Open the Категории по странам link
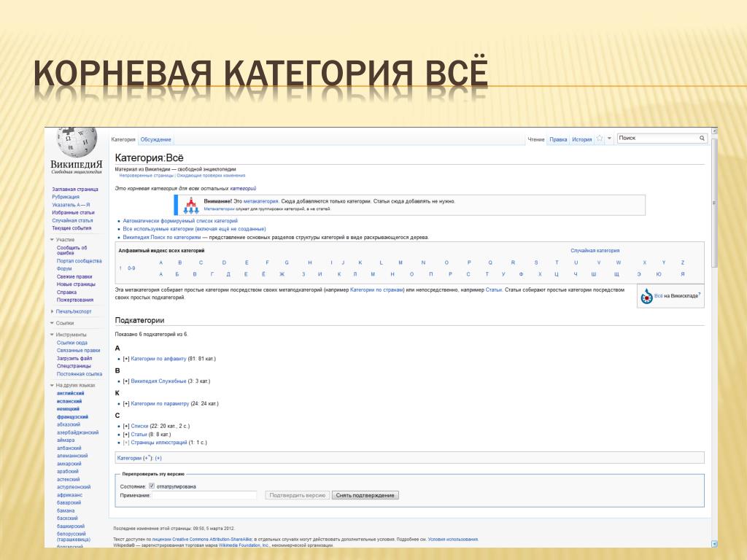Screen dimensions: 747x560 point(377,290)
